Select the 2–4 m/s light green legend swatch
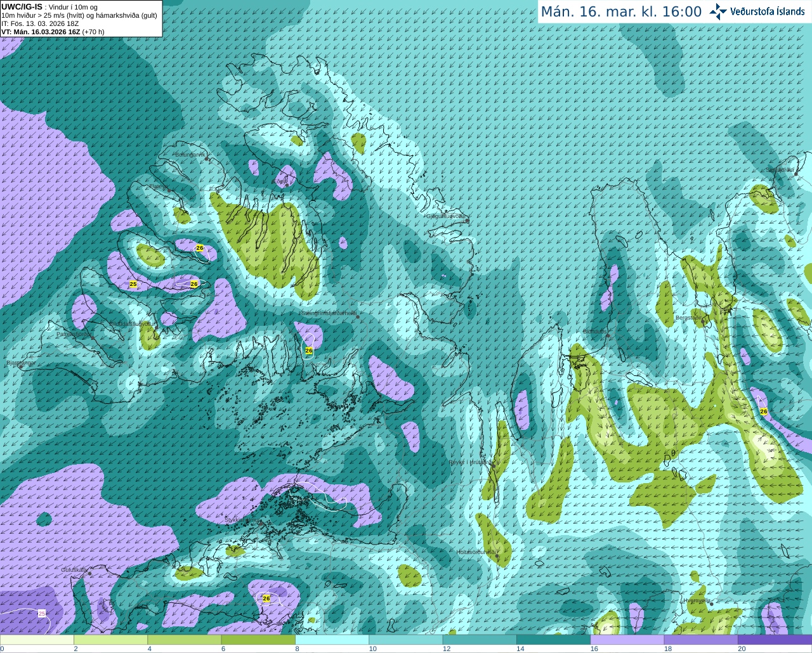Screen dimensions: 812x653 [110, 640]
